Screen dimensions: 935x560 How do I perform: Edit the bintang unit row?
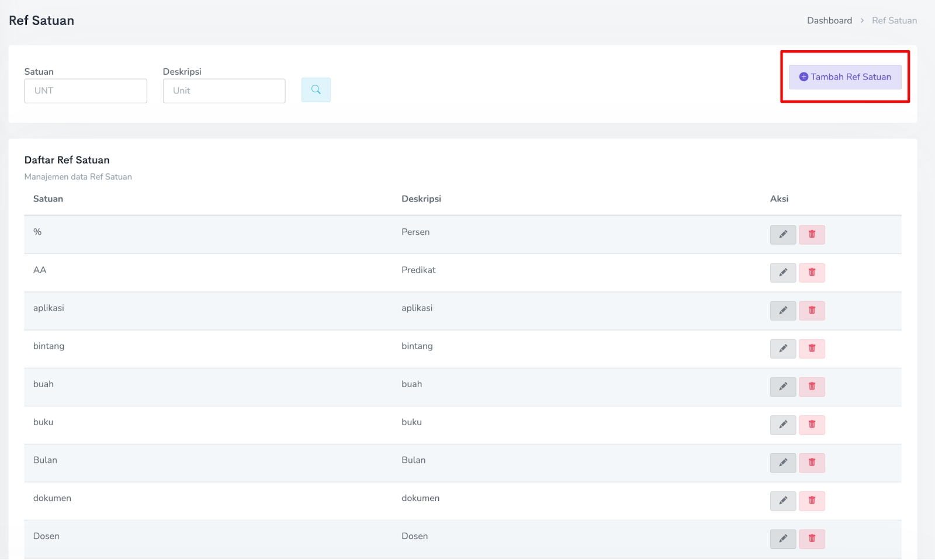[782, 349]
